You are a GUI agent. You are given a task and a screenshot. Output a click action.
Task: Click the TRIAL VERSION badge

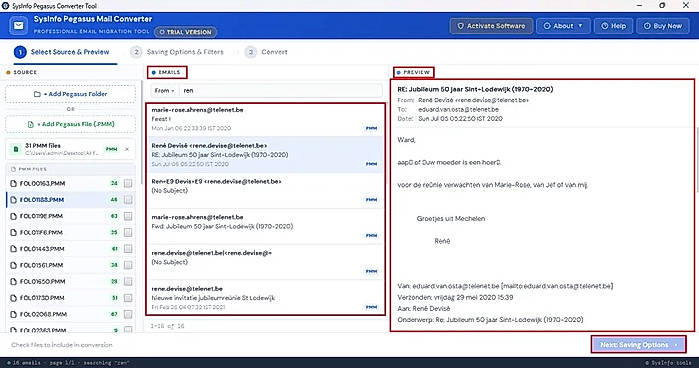click(x=185, y=32)
